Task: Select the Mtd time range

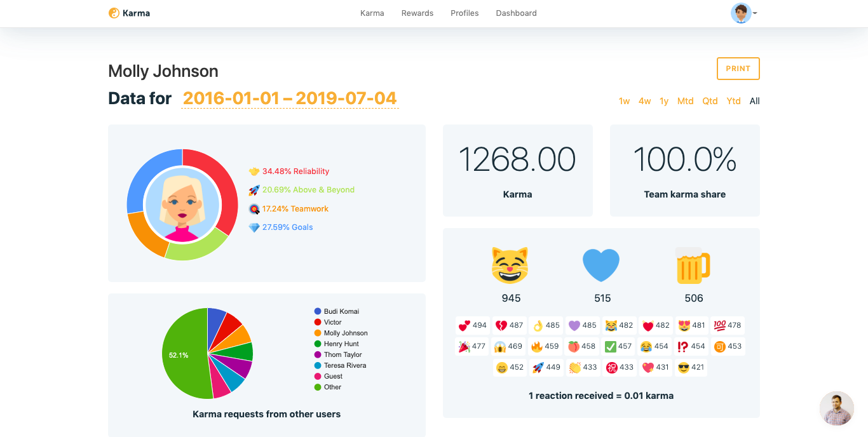Action: point(686,101)
